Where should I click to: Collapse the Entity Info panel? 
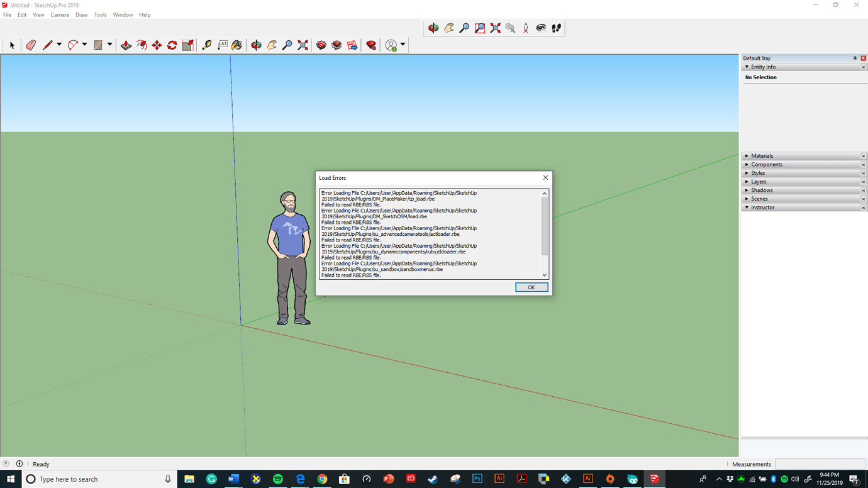coord(747,67)
